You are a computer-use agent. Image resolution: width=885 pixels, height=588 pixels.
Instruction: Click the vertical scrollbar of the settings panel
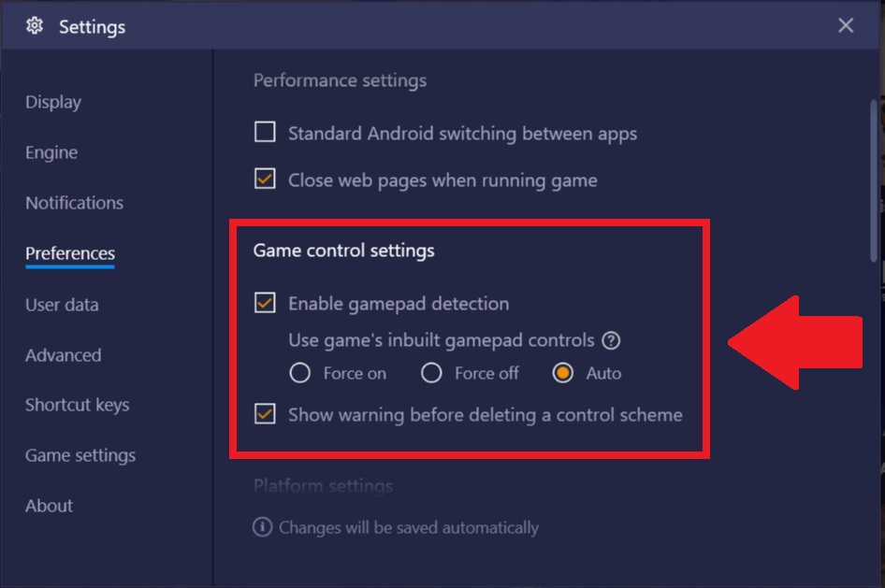click(874, 180)
